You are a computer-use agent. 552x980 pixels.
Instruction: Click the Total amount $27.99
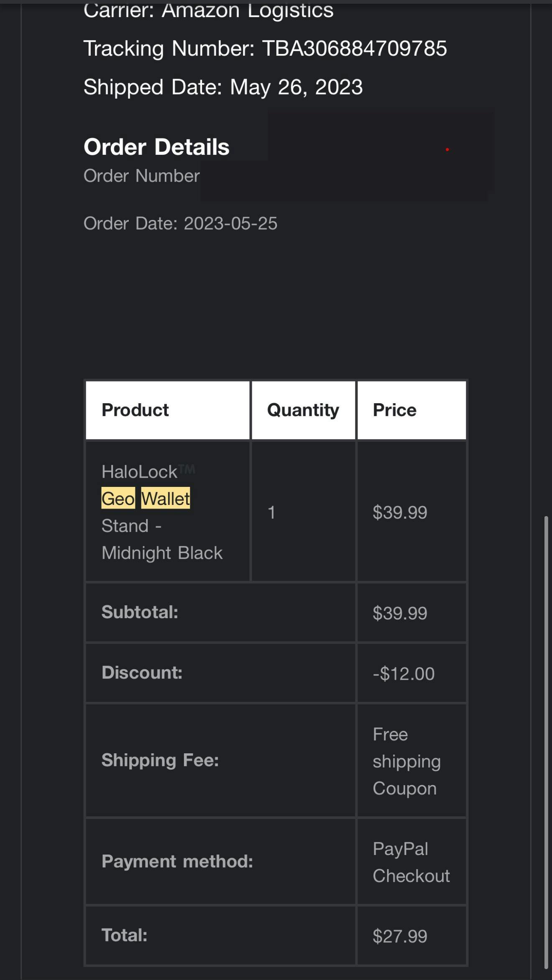coord(400,936)
